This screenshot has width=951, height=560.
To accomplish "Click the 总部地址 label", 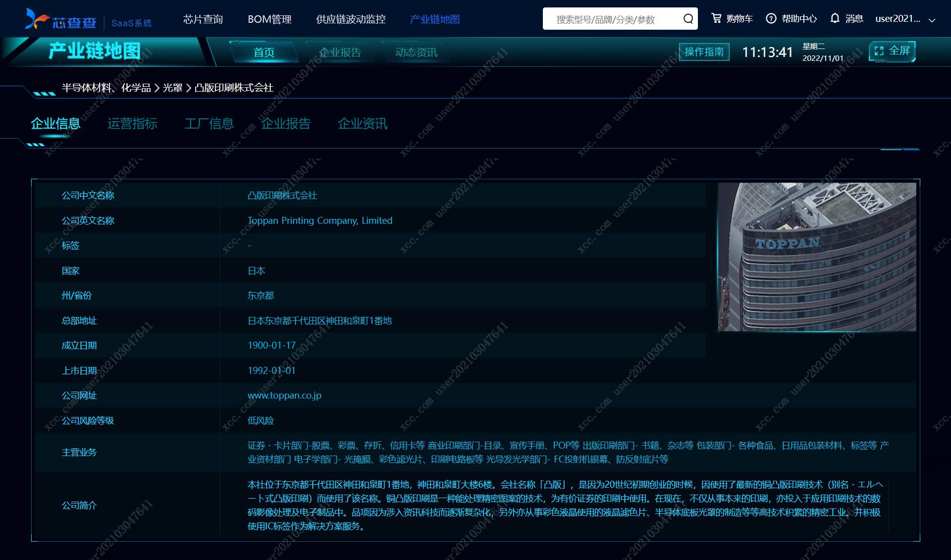I will [79, 321].
